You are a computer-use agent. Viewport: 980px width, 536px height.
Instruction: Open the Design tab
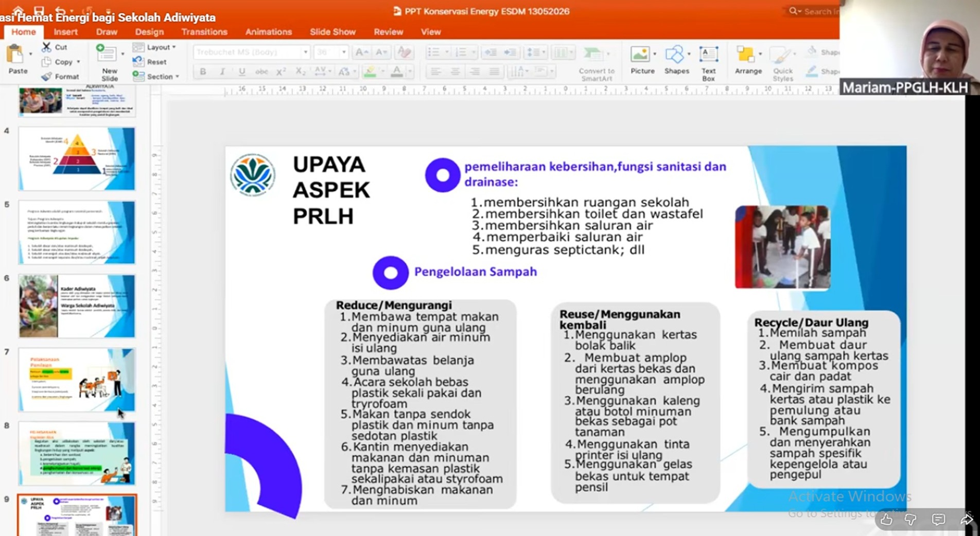coord(149,32)
